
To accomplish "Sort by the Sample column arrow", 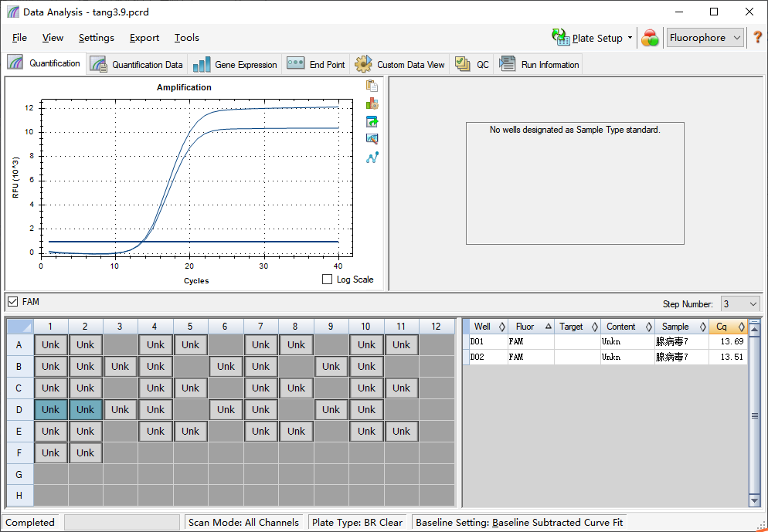I will point(703,327).
